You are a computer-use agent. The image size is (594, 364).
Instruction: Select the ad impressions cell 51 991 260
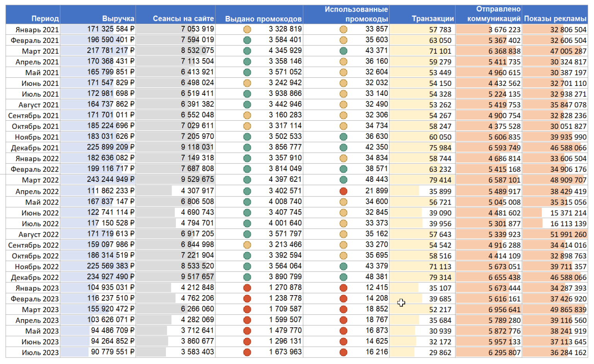pos(555,234)
